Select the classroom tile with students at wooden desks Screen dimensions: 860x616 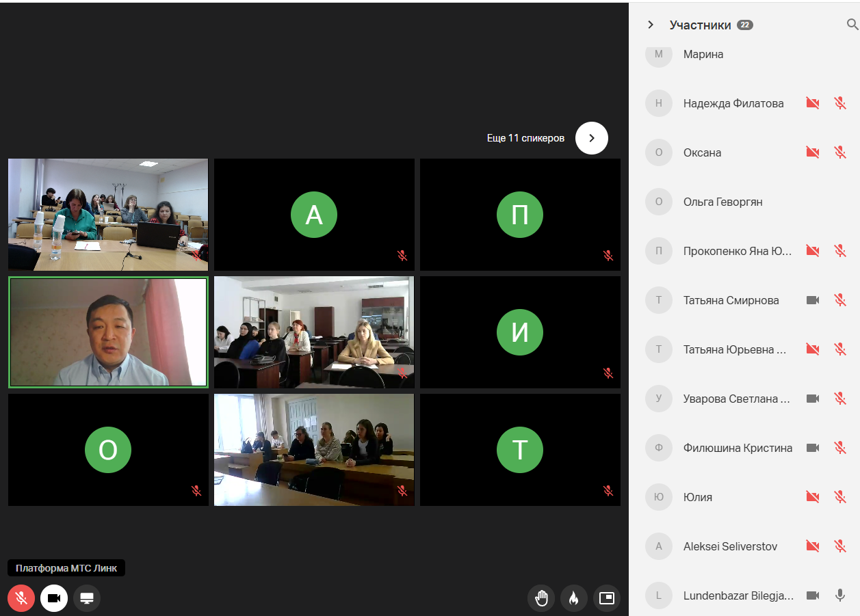pos(314,450)
